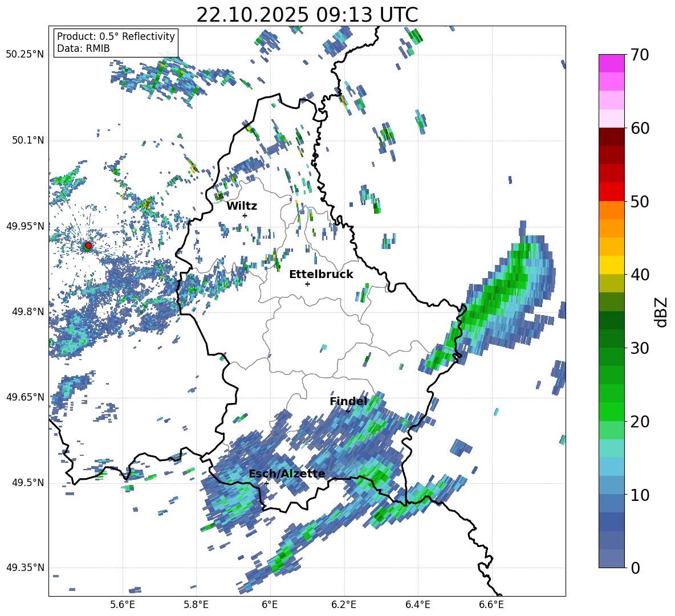Click the 49.5°N latitude label
Viewport: 675px width, 616px height.
[x=27, y=482]
